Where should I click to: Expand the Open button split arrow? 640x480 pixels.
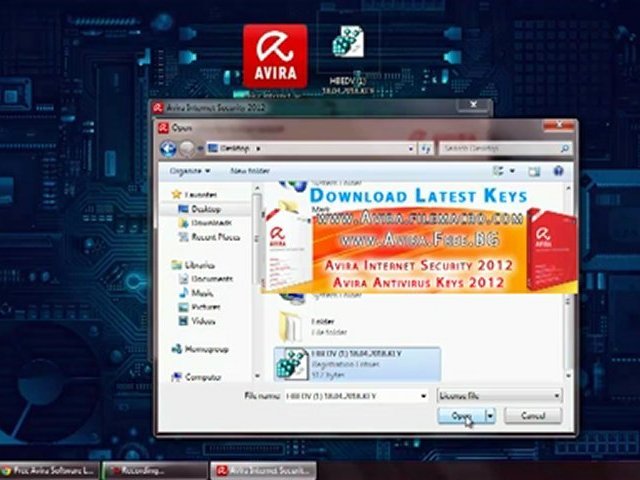(490, 416)
